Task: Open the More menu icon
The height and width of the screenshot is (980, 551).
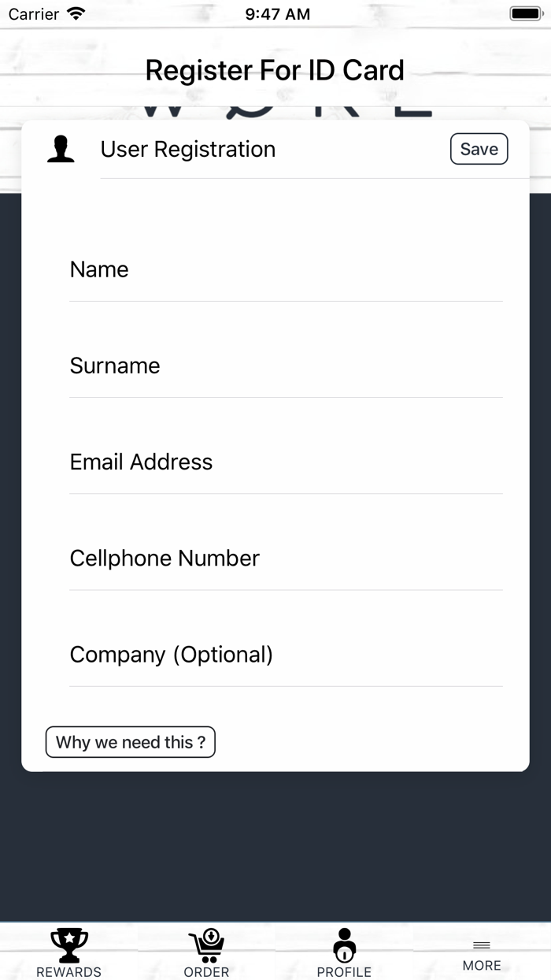Action: [482, 945]
